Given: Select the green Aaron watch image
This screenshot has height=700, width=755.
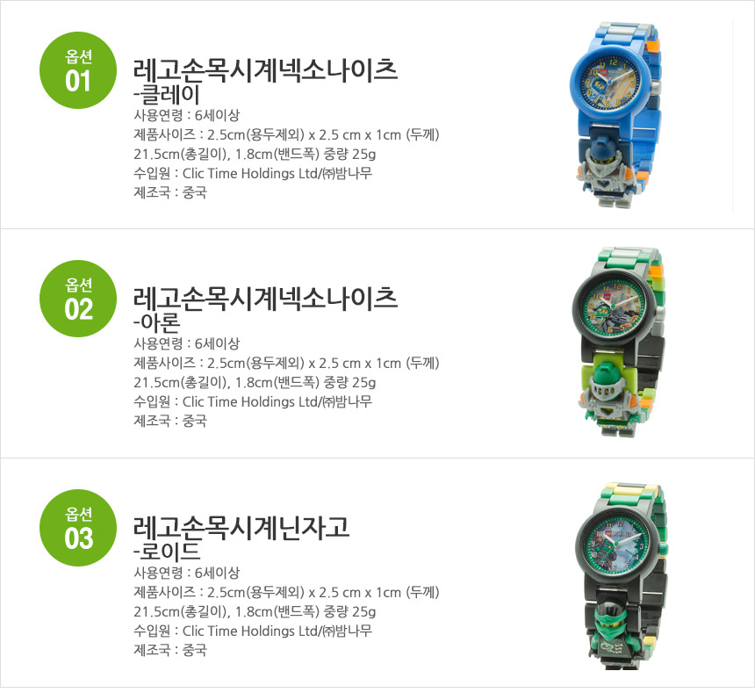Looking at the screenshot, I should pyautogui.click(x=619, y=342).
